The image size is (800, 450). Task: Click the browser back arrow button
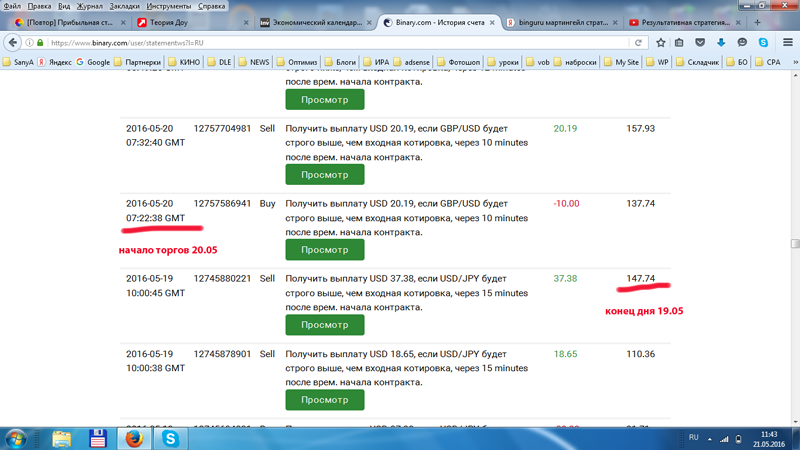[x=13, y=43]
